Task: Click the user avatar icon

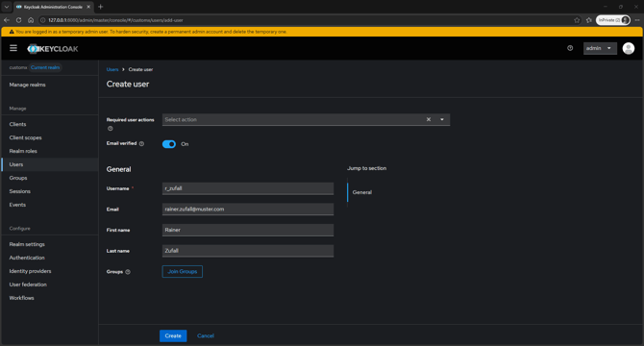Action: pyautogui.click(x=628, y=48)
